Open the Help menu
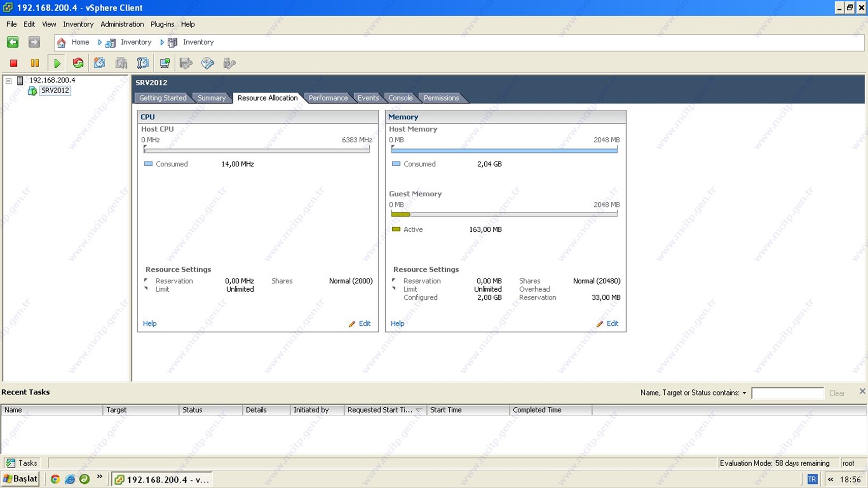Screen dimensions: 868x488 pos(188,24)
